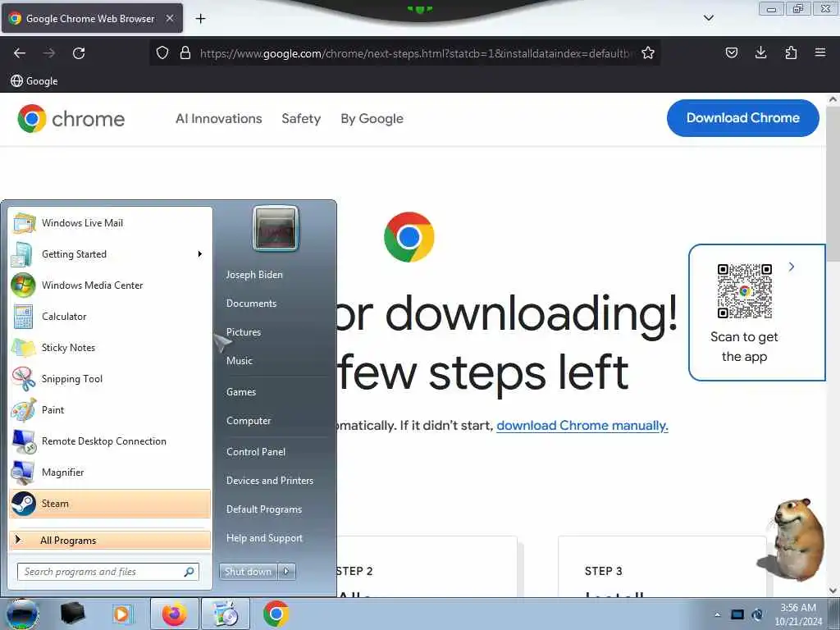Open Control Panel
This screenshot has height=630, width=840.
(256, 452)
